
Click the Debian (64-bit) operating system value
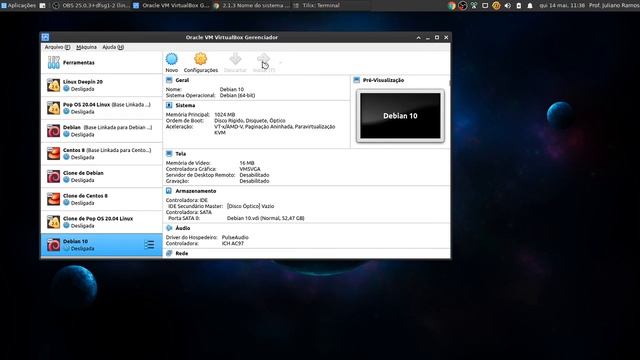point(238,95)
